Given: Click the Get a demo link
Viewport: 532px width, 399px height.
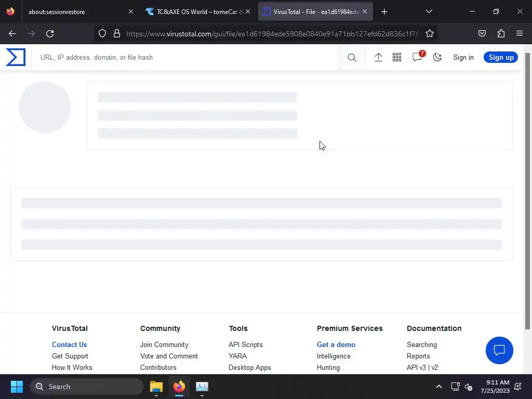Looking at the screenshot, I should [x=336, y=344].
